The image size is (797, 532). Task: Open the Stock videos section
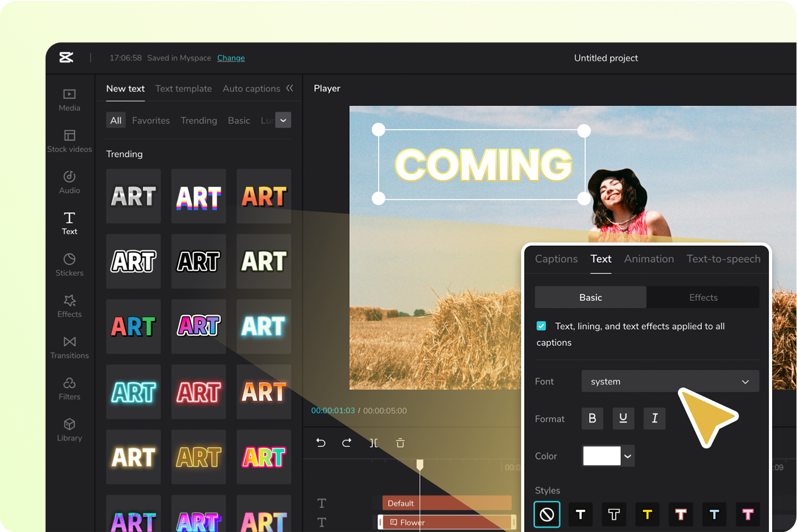tap(69, 141)
